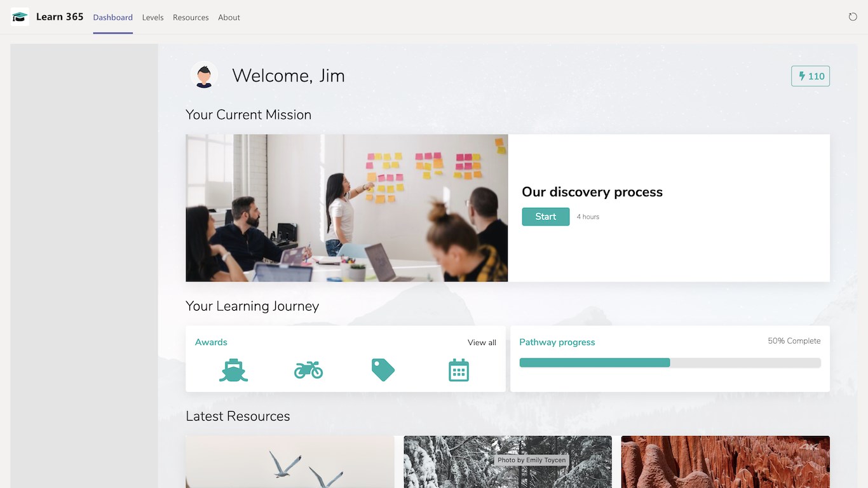Open the red rock canyon resource thumbnail
Viewport: 868px width, 488px height.
click(x=726, y=462)
